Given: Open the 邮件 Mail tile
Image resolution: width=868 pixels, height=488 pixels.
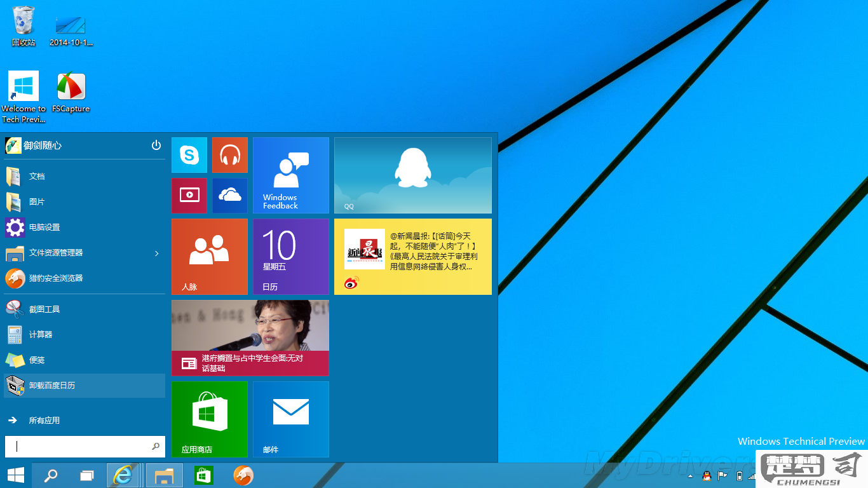Looking at the screenshot, I should tap(291, 419).
